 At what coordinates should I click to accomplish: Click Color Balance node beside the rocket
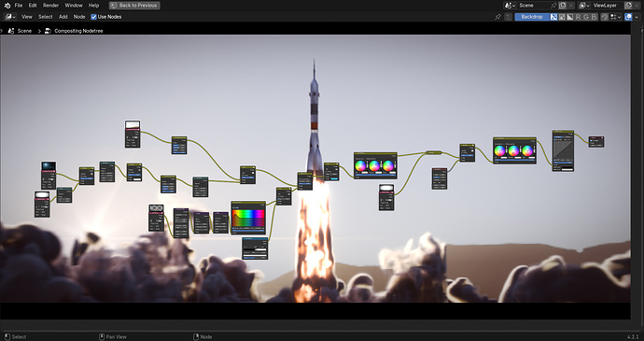pos(375,165)
